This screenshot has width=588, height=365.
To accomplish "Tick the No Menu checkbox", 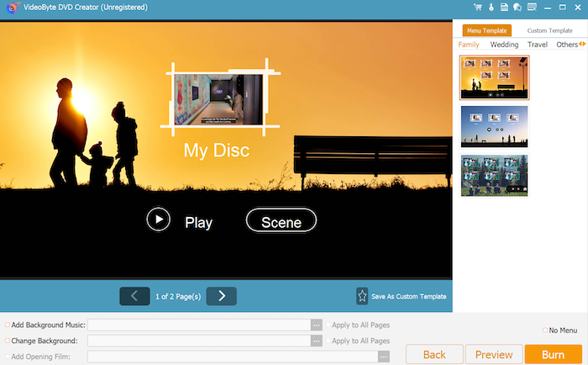I will click(x=545, y=330).
